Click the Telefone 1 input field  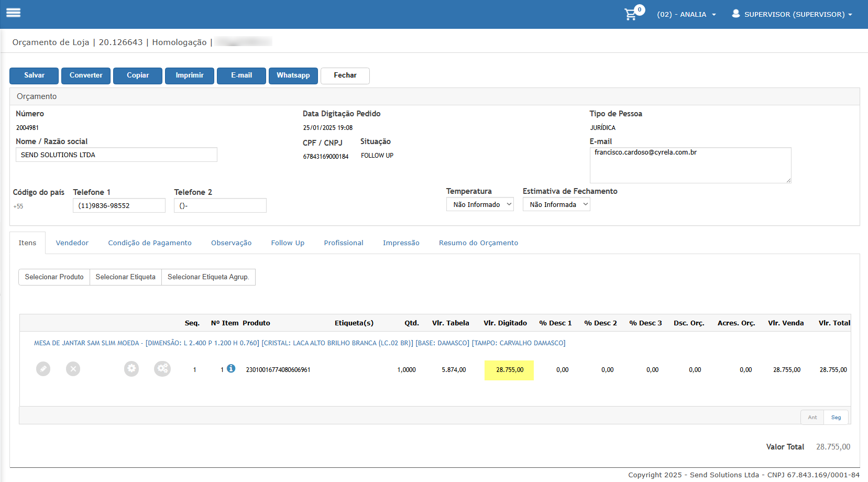[119, 205]
